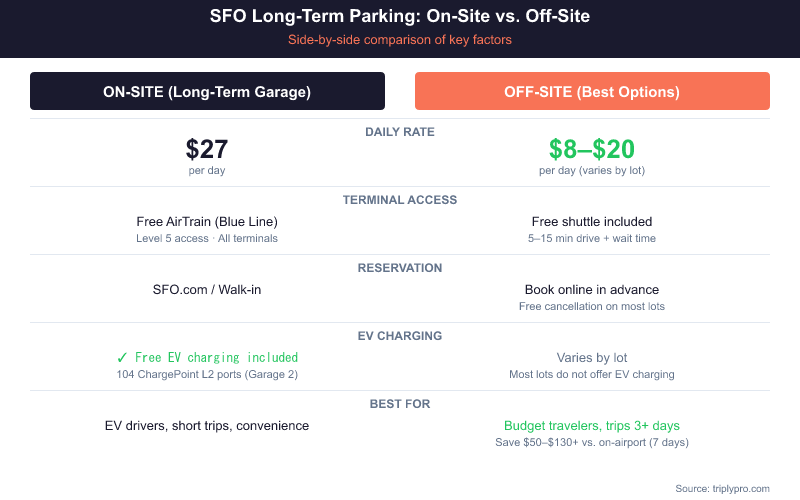The height and width of the screenshot is (500, 800).
Task: Click the EV CHARGING section label
Action: point(400,336)
